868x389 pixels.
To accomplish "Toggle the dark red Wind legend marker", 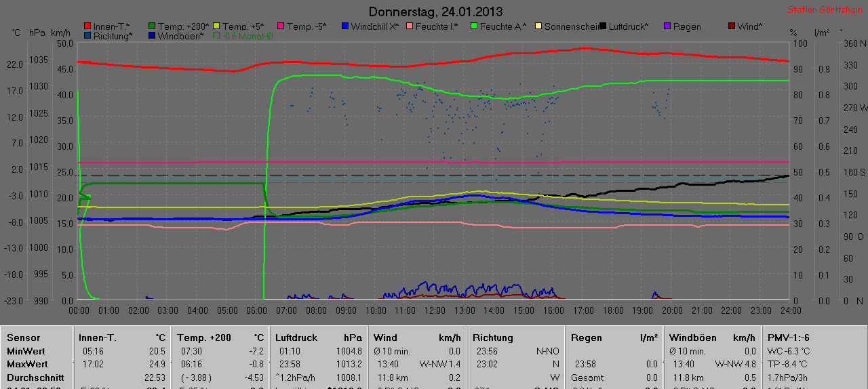I will (x=731, y=26).
